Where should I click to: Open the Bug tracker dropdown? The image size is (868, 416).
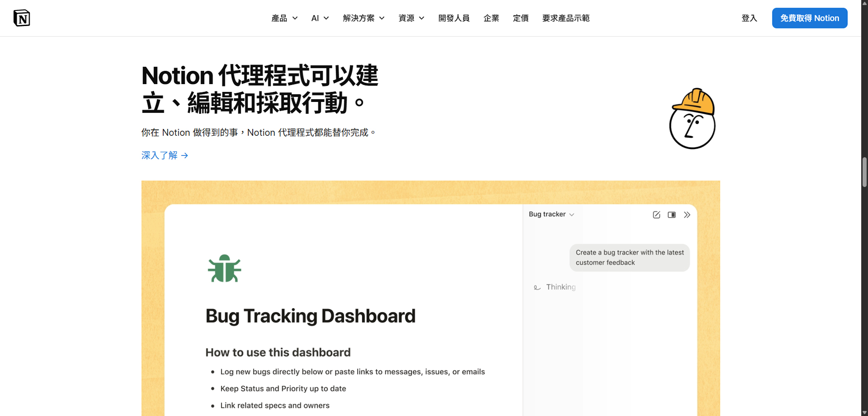[x=551, y=214]
